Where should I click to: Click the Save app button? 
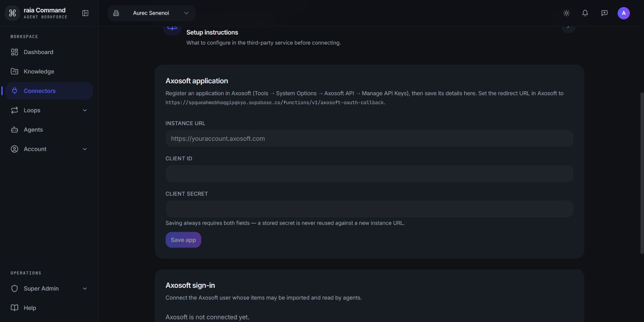tap(183, 240)
